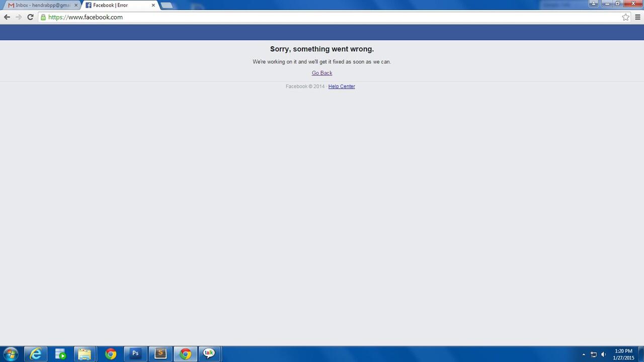View site info via green padlock
This screenshot has height=362, width=644.
[43, 17]
